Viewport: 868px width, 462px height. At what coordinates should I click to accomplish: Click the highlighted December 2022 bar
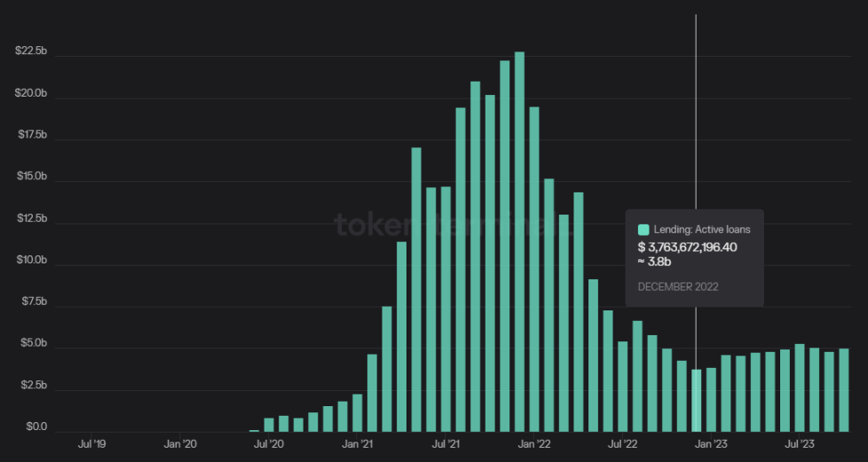[x=697, y=400]
